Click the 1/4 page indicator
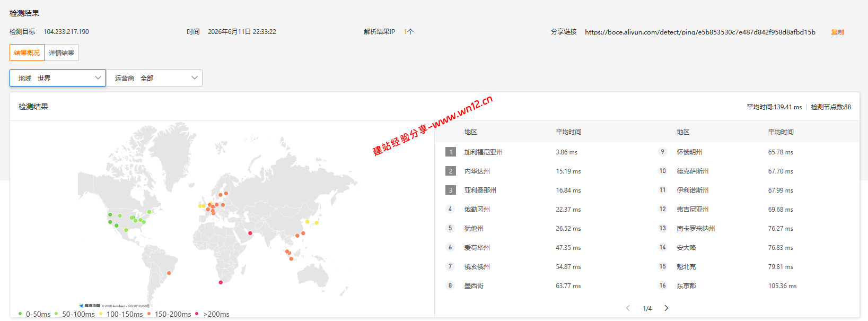This screenshot has width=868, height=321. (x=647, y=309)
